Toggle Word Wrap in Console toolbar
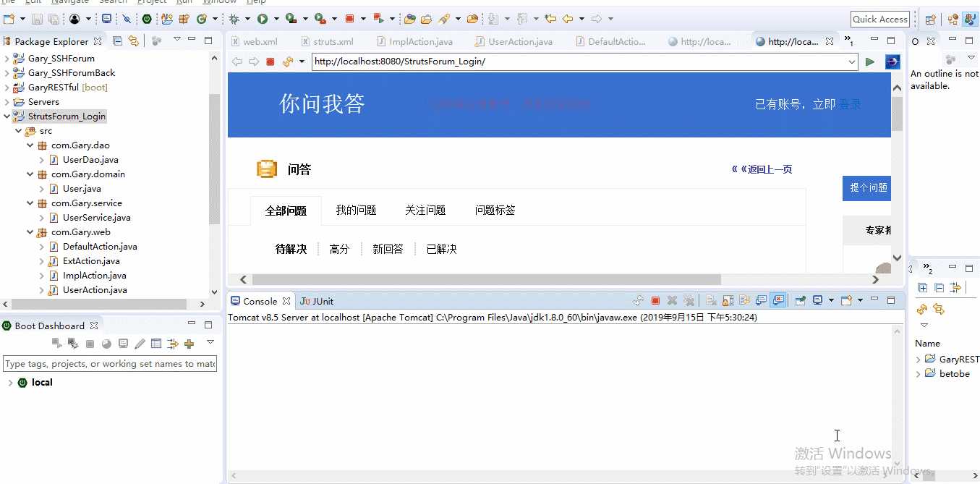Viewport: 980px width, 484px height. tap(745, 300)
